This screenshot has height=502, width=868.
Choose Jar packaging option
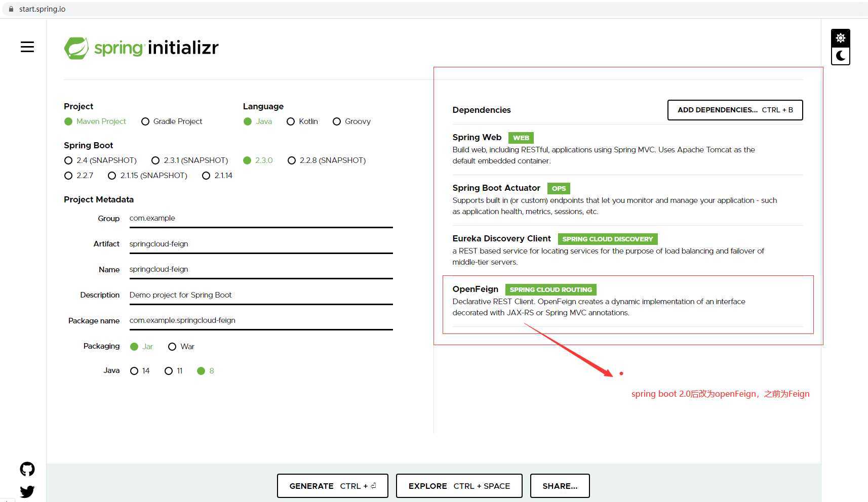click(x=142, y=347)
